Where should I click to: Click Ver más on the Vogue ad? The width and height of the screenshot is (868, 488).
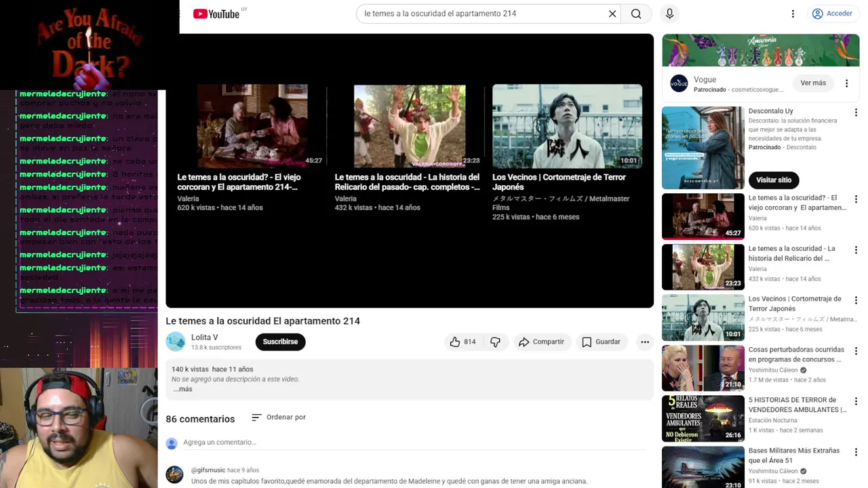(x=813, y=83)
